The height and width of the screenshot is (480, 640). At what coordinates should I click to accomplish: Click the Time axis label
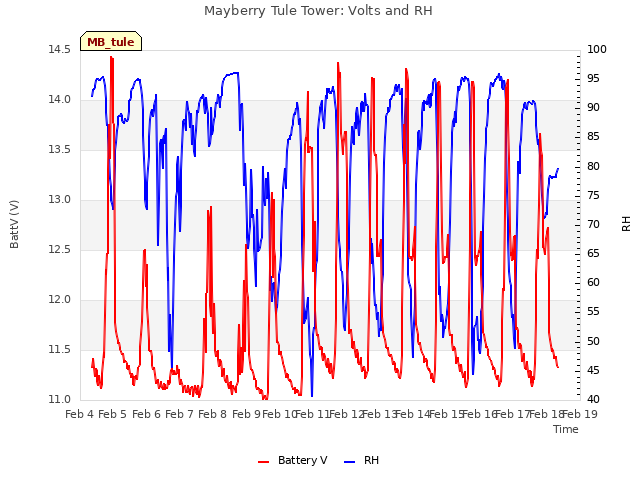click(x=566, y=429)
